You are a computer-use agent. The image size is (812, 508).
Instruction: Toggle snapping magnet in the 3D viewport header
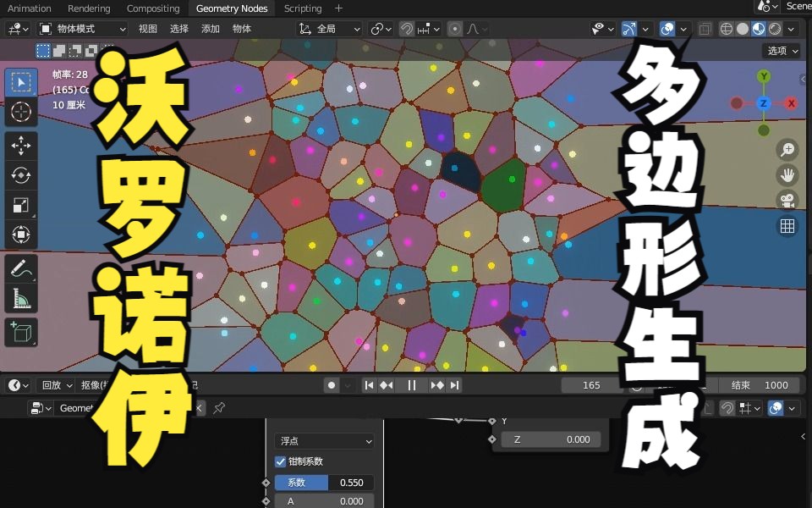point(407,29)
